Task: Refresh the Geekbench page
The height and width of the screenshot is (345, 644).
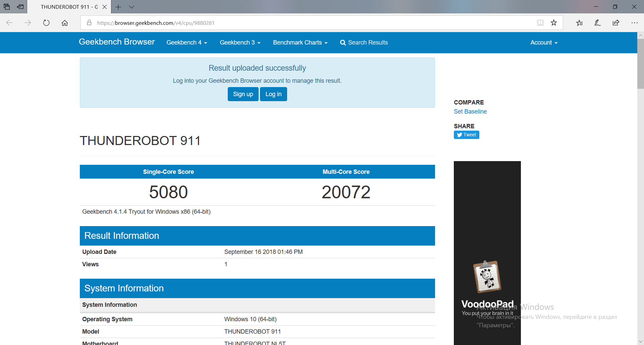Action: pyautogui.click(x=46, y=23)
